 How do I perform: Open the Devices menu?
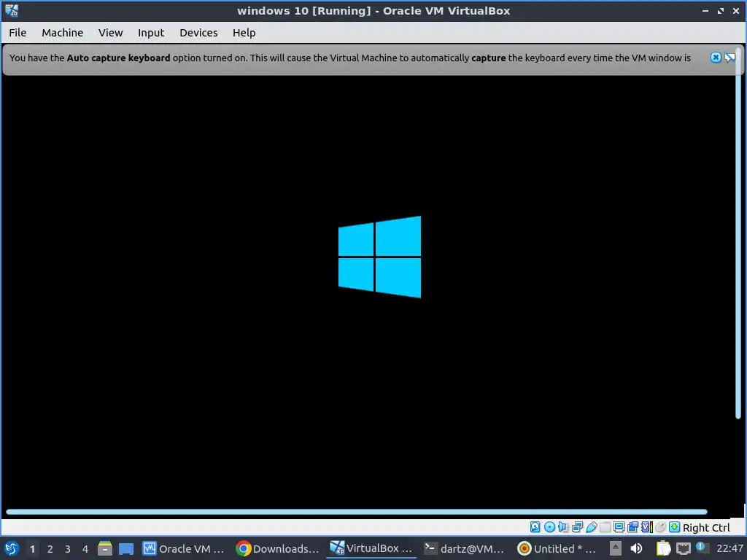click(x=198, y=33)
